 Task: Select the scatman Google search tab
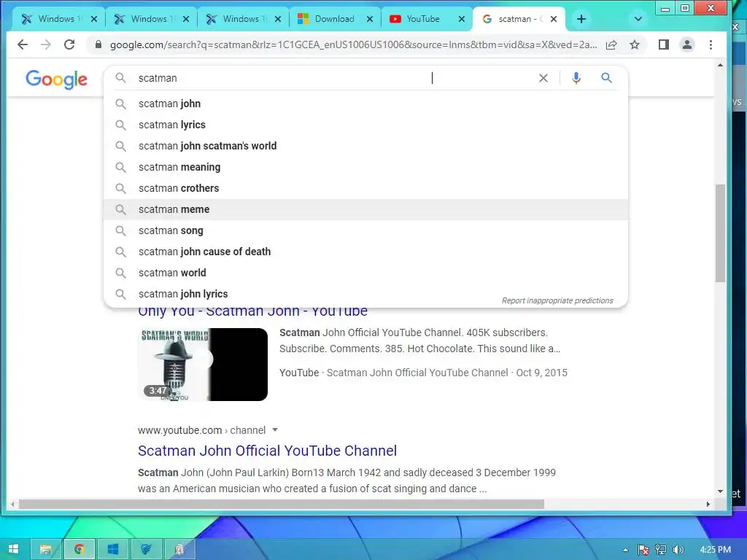pos(519,19)
